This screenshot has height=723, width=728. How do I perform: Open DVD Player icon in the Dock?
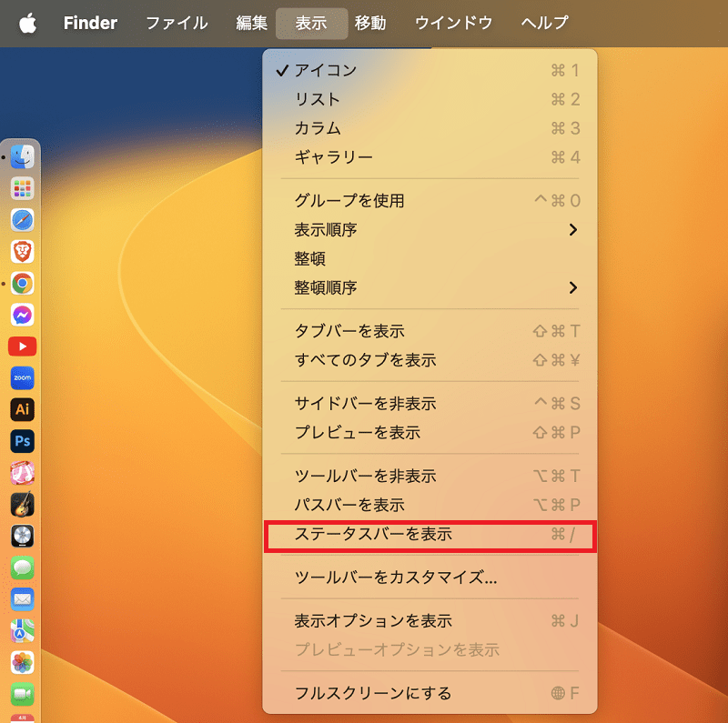click(22, 536)
